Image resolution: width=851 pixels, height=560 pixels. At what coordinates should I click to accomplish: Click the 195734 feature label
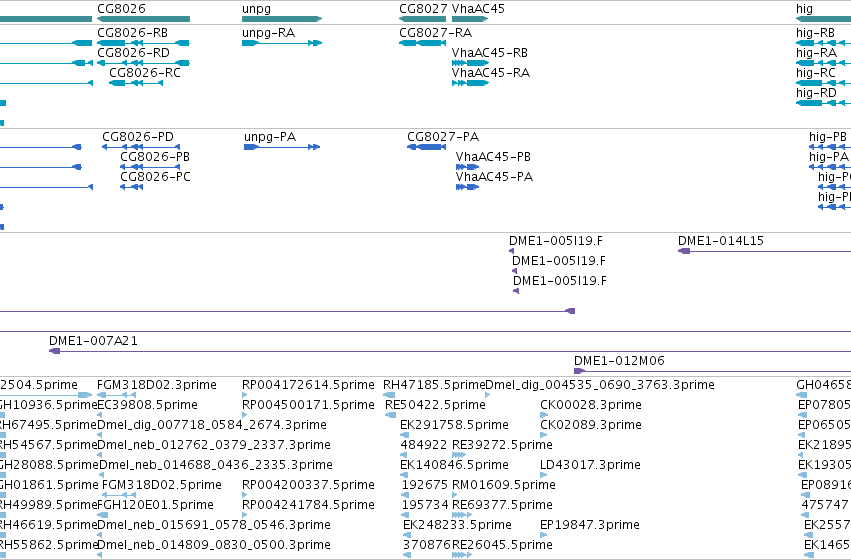click(425, 505)
